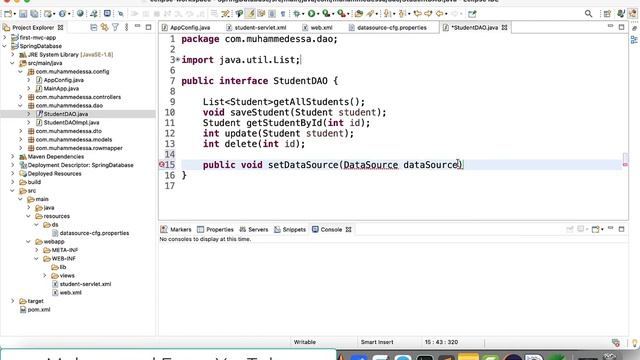Image resolution: width=640 pixels, height=360 pixels.
Task: Click the Debug bug toolbar icon
Action: click(x=297, y=14)
